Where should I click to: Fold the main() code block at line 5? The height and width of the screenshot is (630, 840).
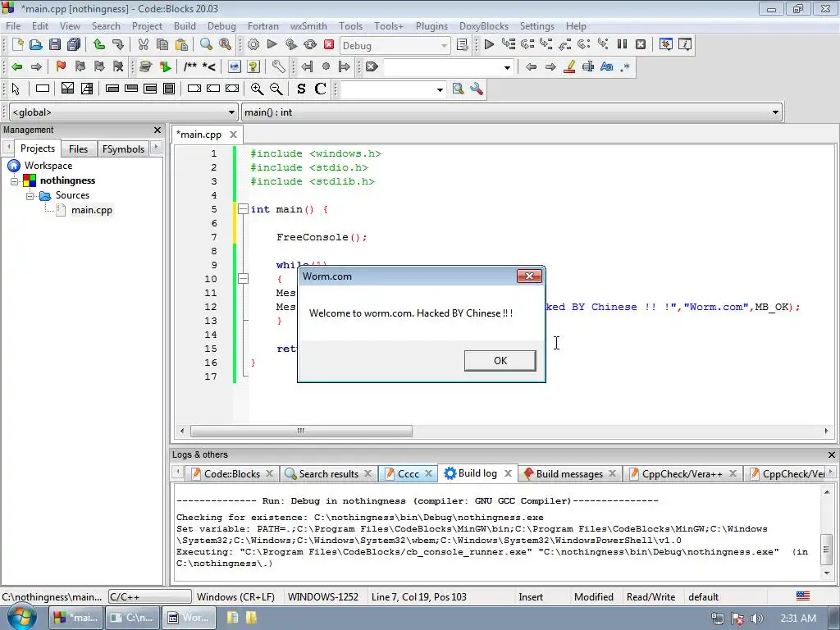[243, 209]
